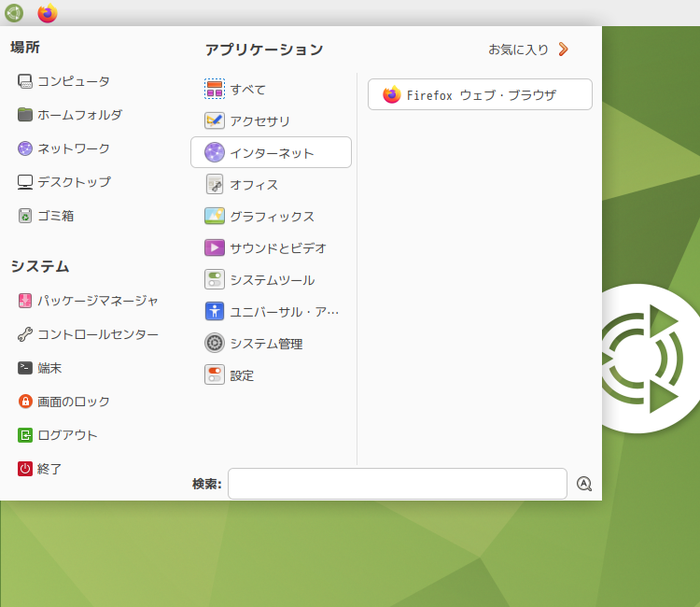Viewport: 700px width, 607px height.
Task: Select the システムツール category
Action: click(271, 279)
